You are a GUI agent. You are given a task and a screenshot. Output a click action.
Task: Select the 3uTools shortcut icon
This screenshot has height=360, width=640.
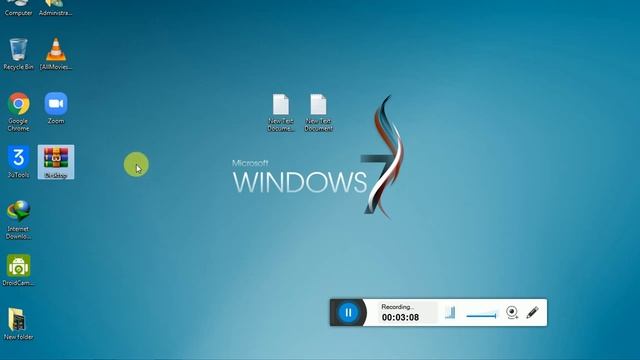click(x=18, y=162)
